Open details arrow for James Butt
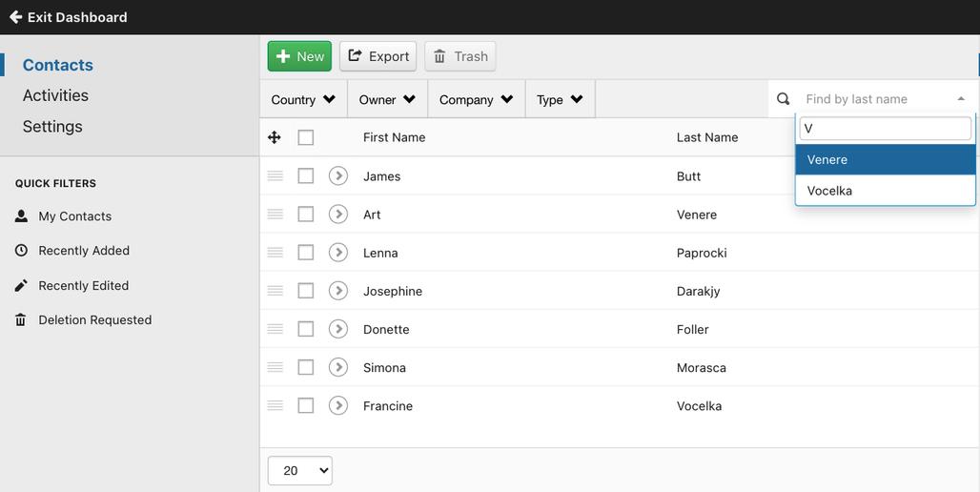 coord(338,176)
